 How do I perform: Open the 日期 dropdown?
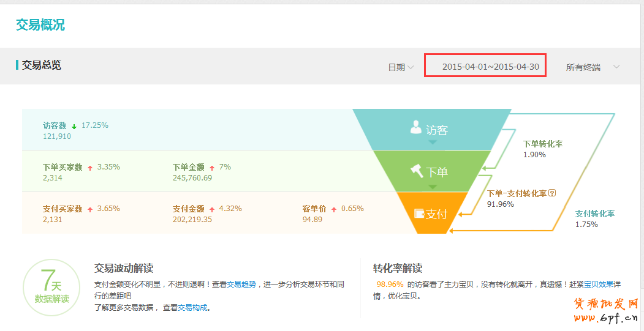[401, 67]
